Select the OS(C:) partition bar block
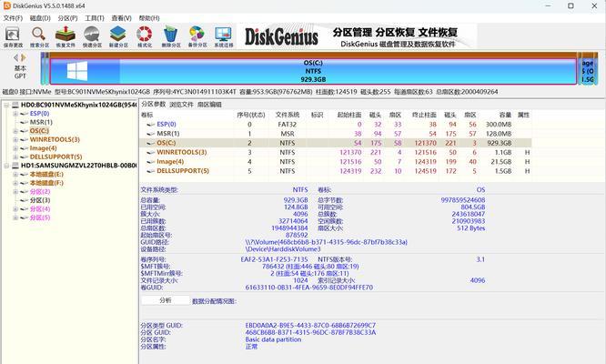Image resolution: width=606 pixels, height=364 pixels. 313,71
